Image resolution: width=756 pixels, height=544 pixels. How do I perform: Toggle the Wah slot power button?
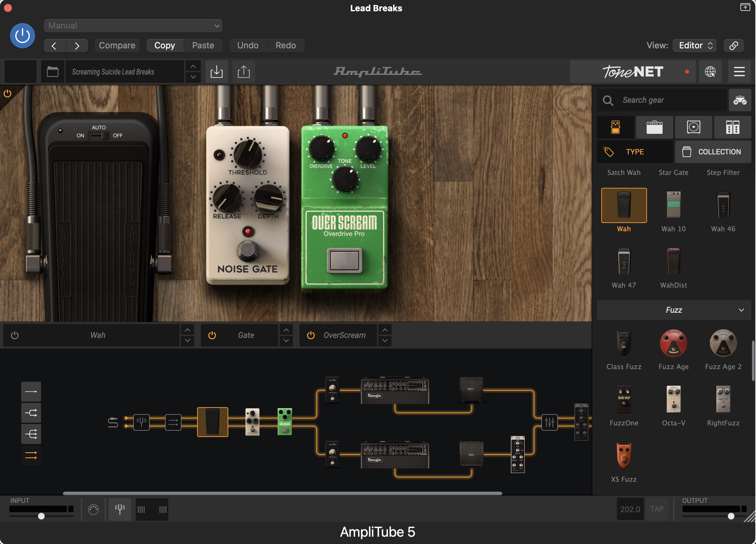[15, 335]
